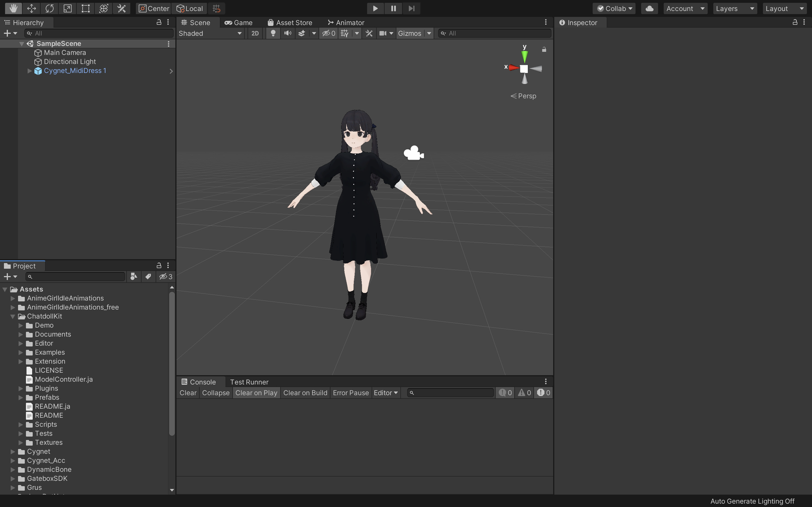Image resolution: width=812 pixels, height=507 pixels.
Task: Select the Move tool in toolbar
Action: click(31, 8)
